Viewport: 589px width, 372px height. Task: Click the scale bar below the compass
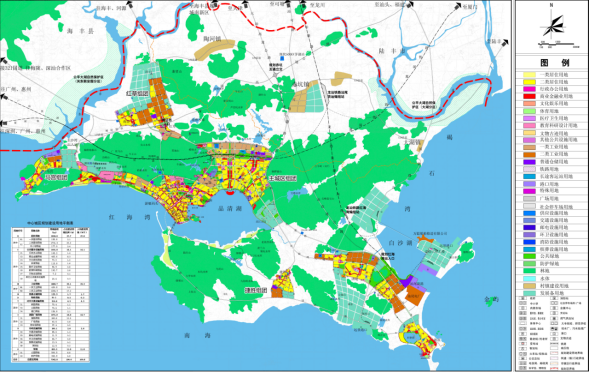[x=560, y=45]
